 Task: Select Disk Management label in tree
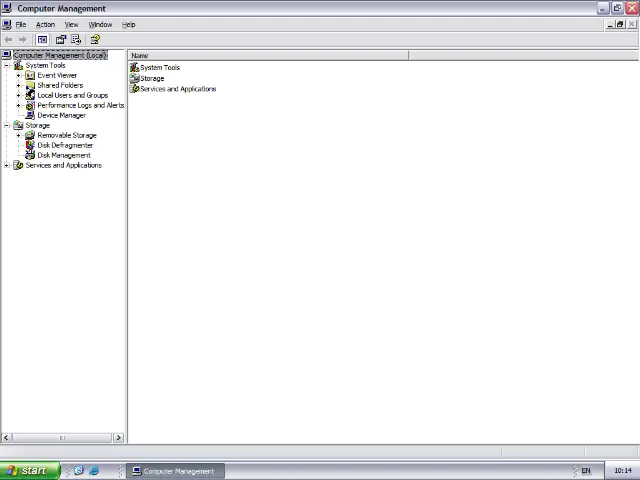64,155
